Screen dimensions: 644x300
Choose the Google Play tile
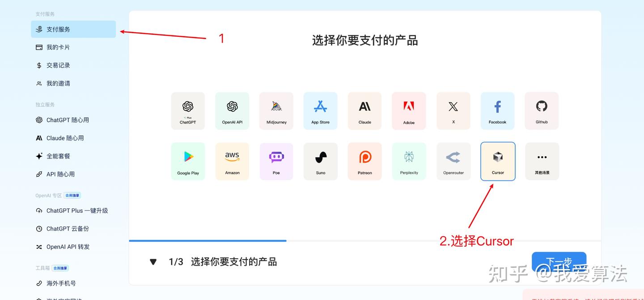[188, 161]
